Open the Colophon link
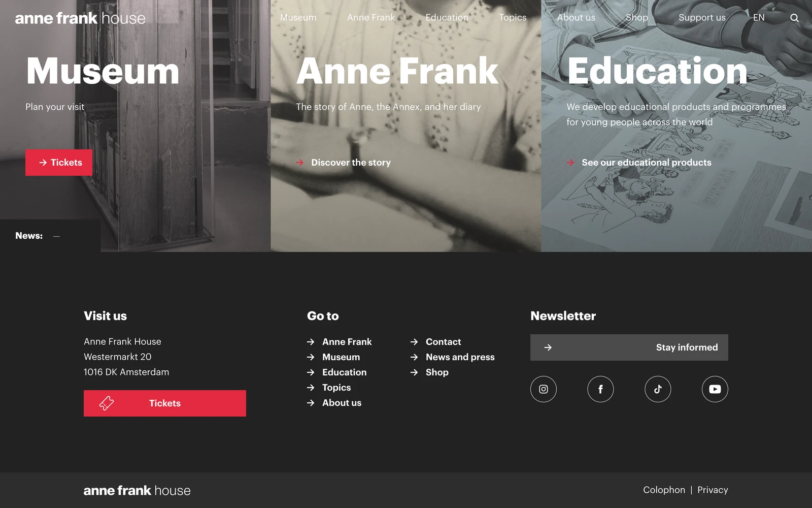Screen dimensions: 812x508 tap(664, 490)
